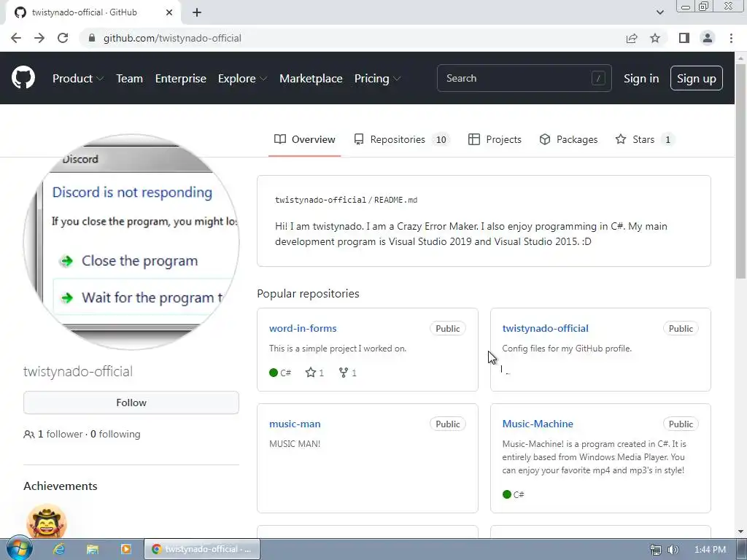Follow twistynado-official
Image resolution: width=747 pixels, height=560 pixels.
point(131,402)
